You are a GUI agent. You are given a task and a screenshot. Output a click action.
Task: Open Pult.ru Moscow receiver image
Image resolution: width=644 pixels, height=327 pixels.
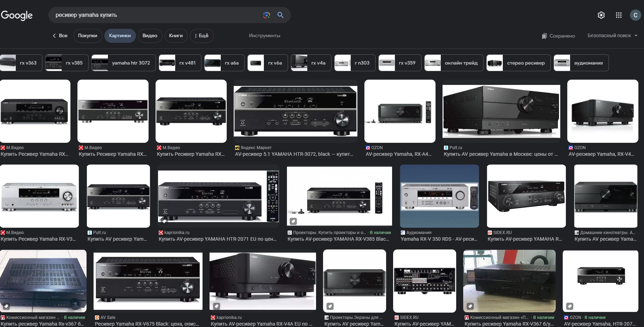pos(501,111)
